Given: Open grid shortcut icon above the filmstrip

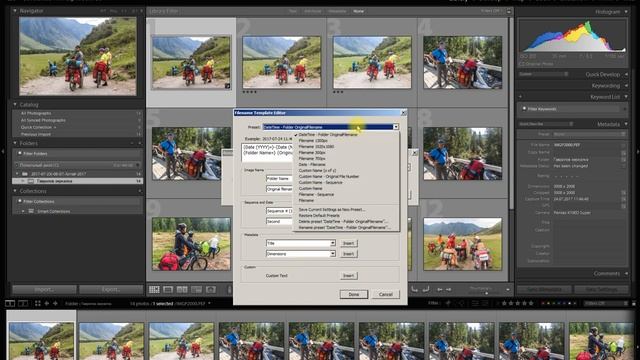Looking at the screenshot, I should click(x=38, y=303).
